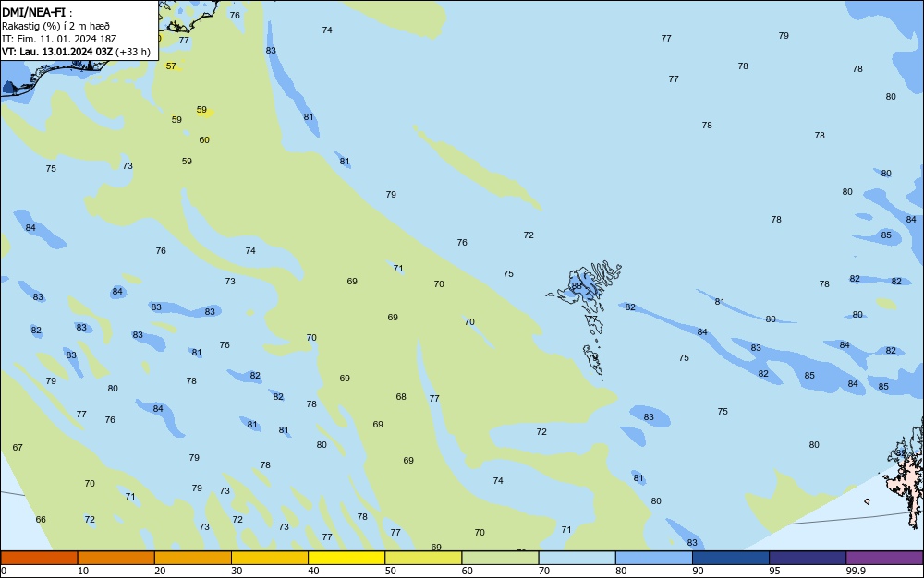
Task: Select the "40" legend tick label
Action: pos(313,571)
